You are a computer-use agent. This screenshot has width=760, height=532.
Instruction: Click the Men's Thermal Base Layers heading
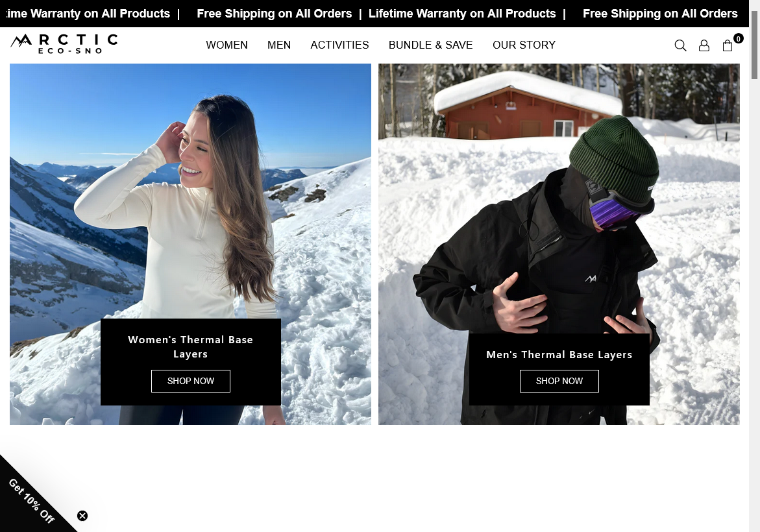click(x=559, y=355)
